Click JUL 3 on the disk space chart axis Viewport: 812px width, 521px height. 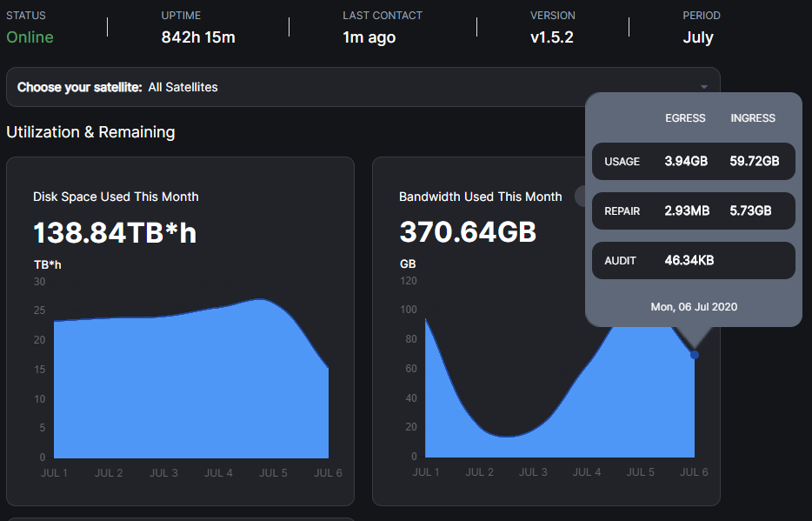pyautogui.click(x=163, y=473)
